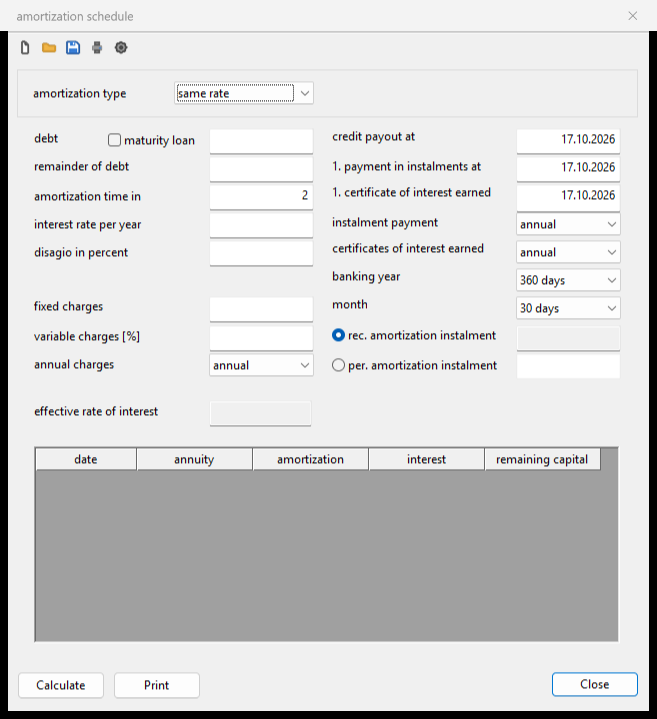Image resolution: width=657 pixels, height=719 pixels.
Task: Click the printer icon in toolbar
Action: click(97, 48)
